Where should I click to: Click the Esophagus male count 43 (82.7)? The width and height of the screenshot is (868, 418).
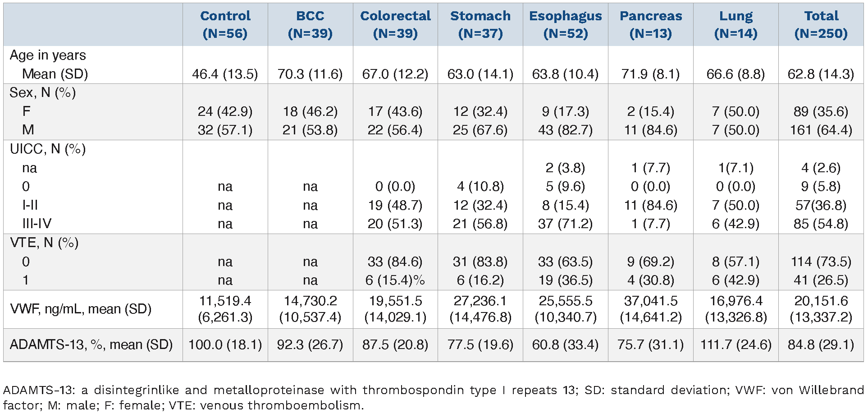(565, 130)
